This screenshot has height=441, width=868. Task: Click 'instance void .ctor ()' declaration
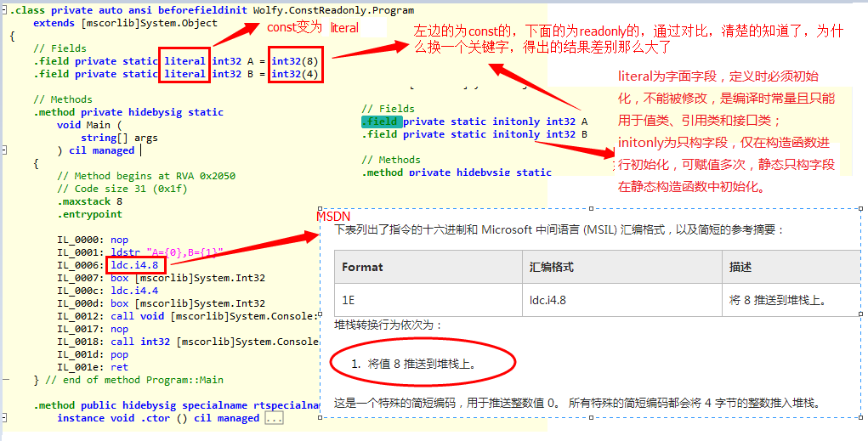point(122,418)
